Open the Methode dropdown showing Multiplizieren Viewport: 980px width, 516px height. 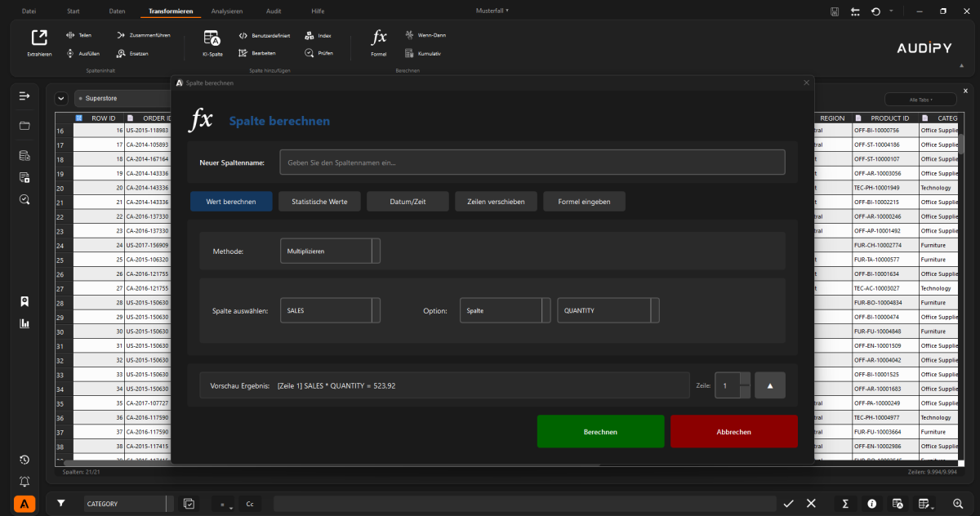coord(330,251)
